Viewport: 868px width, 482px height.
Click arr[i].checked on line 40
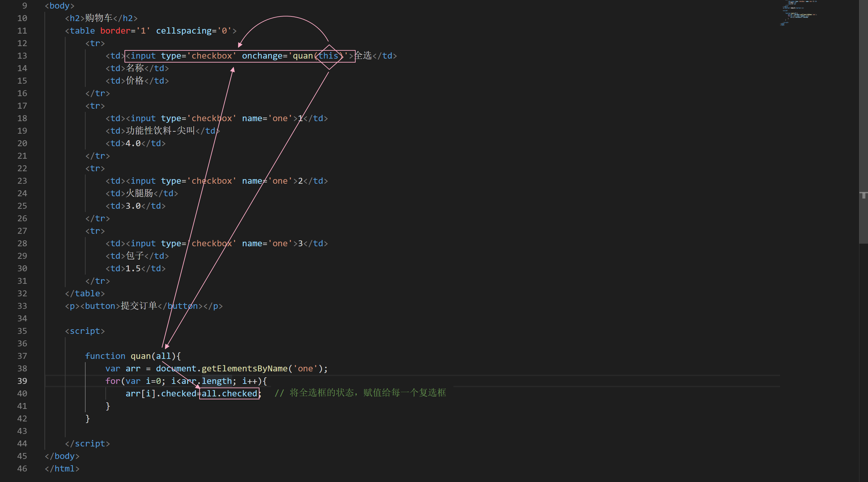(161, 393)
